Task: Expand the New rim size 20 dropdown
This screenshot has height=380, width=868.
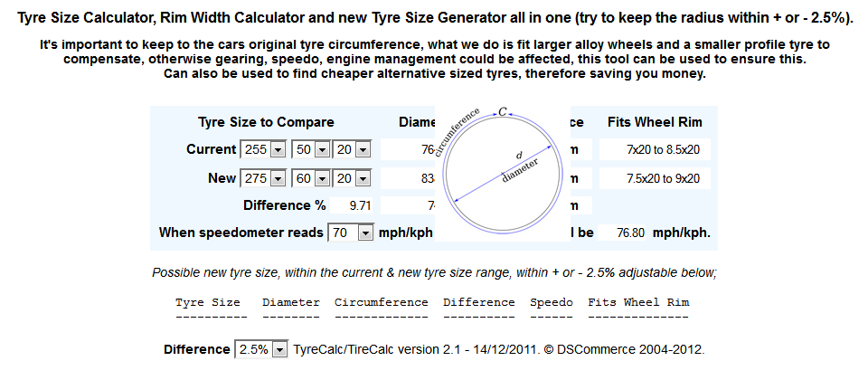Action: (354, 178)
